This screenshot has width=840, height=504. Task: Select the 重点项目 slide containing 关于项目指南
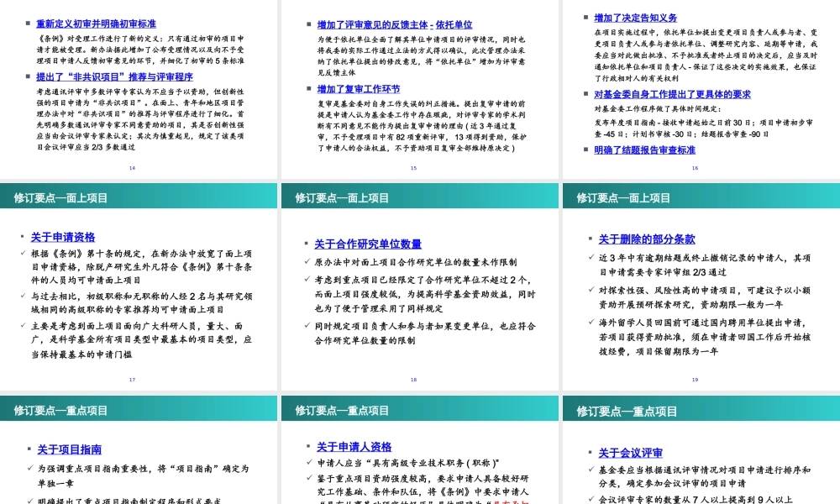[x=139, y=450]
